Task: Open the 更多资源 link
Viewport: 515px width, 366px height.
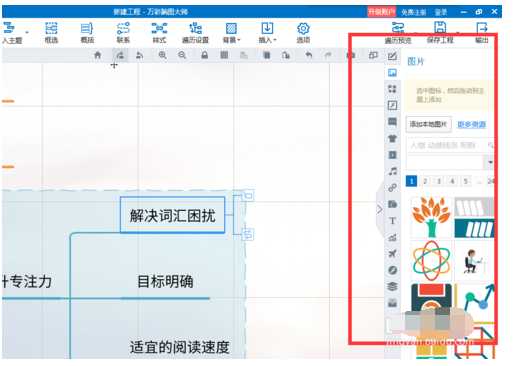Action: [471, 124]
